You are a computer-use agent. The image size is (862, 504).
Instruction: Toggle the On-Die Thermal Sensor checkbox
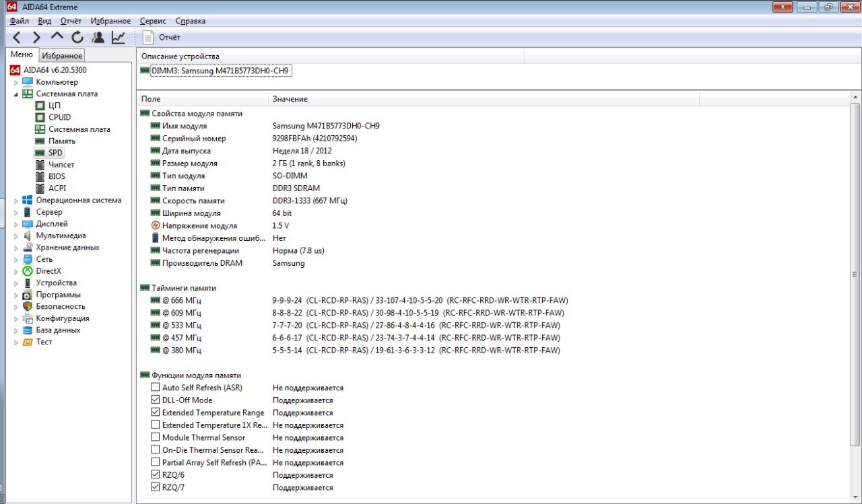pyautogui.click(x=156, y=449)
